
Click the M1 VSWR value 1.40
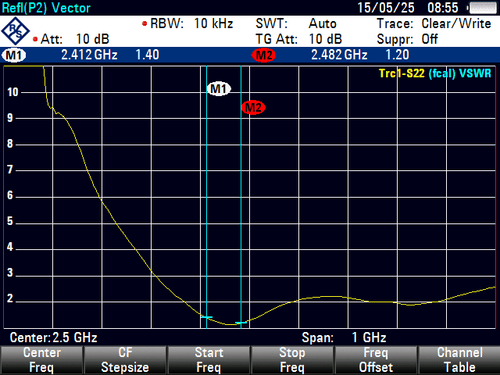point(147,55)
